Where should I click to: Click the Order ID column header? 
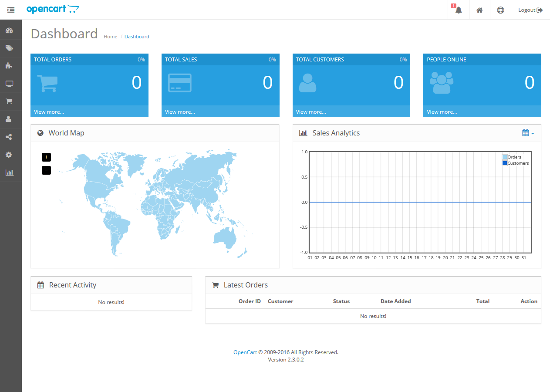click(x=250, y=301)
